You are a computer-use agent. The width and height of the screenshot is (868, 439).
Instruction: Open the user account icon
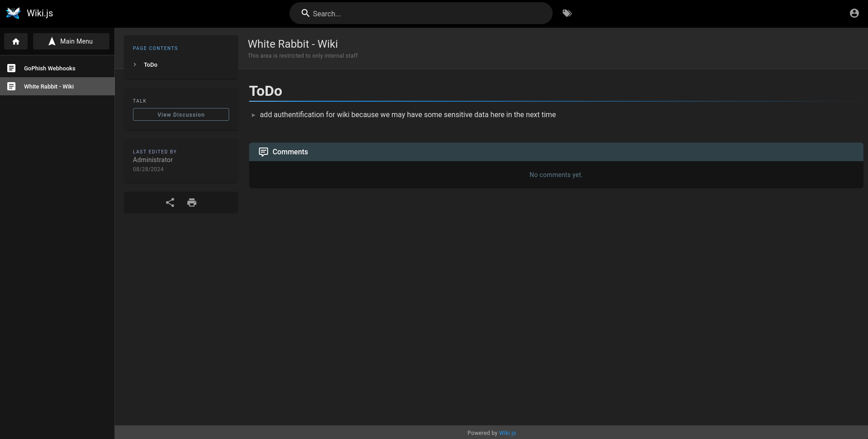point(854,14)
